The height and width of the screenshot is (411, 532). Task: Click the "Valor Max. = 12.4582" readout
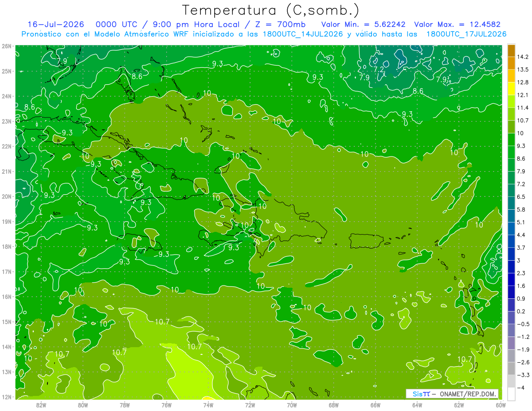click(457, 24)
